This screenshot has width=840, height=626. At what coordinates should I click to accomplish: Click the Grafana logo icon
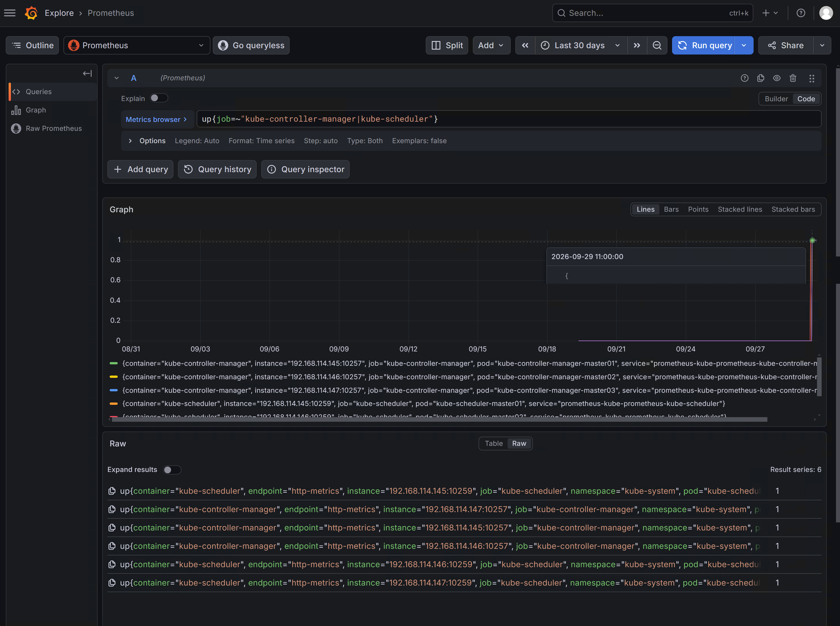coord(31,13)
